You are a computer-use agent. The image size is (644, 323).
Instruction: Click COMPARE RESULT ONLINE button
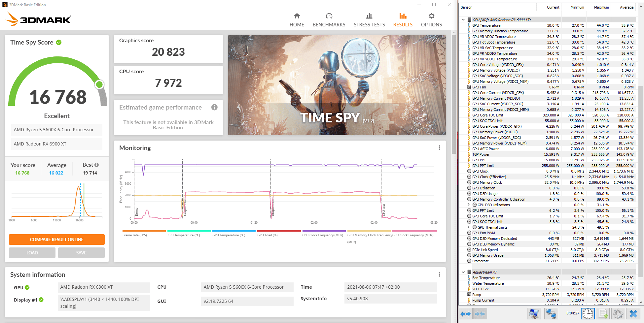(x=57, y=240)
